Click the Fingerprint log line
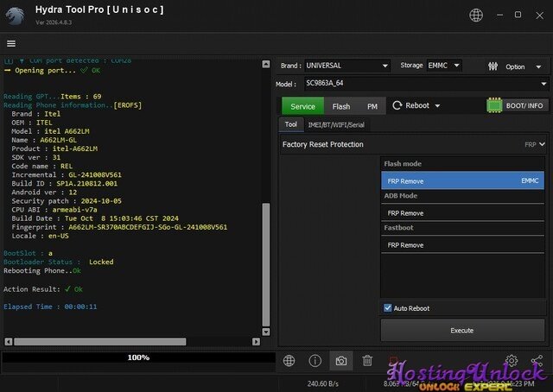This screenshot has width=553, height=392. (x=119, y=227)
